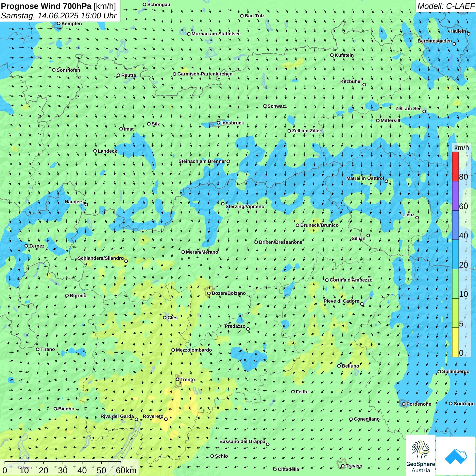Click the yellow swatch in the wind legend
Viewport: 476px width, 476px height.
(455, 342)
